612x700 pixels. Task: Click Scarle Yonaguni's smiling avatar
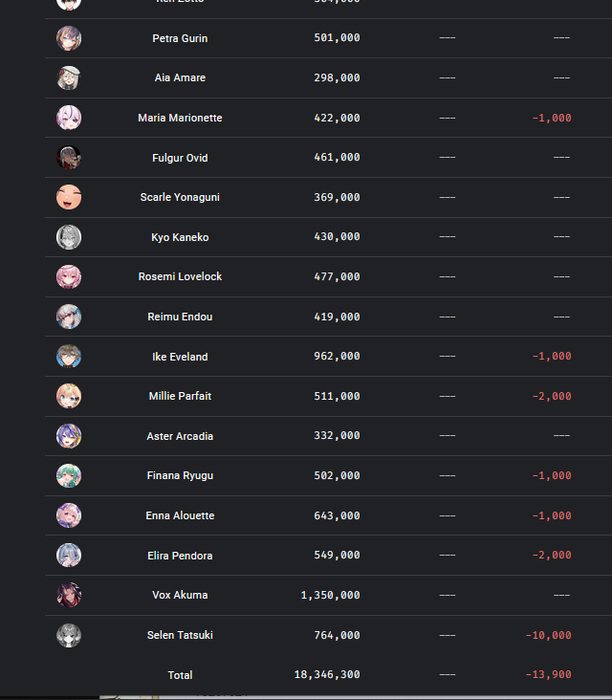click(69, 197)
